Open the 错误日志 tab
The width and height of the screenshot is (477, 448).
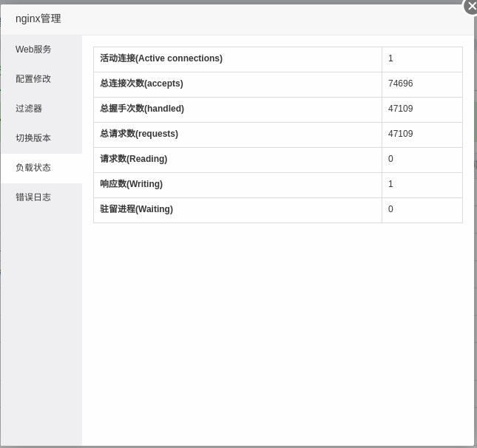pos(41,197)
